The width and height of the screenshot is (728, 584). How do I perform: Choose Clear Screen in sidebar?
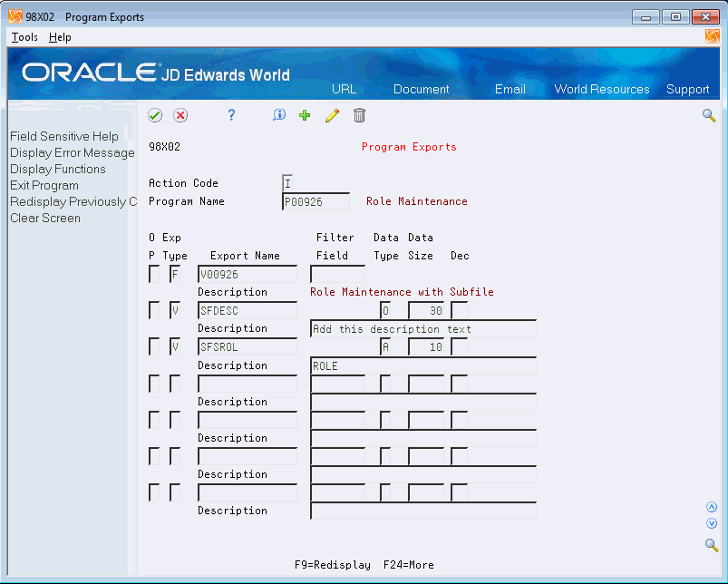(45, 218)
